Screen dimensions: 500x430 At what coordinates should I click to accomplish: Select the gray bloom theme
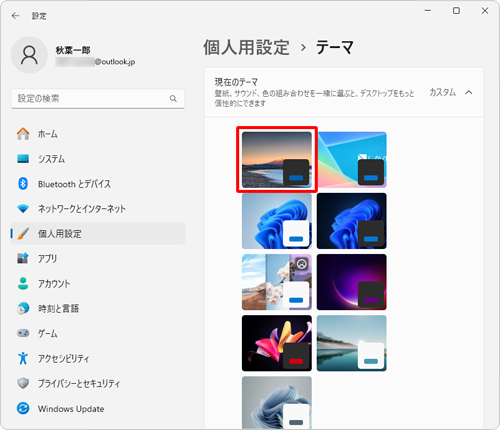pyautogui.click(x=277, y=402)
